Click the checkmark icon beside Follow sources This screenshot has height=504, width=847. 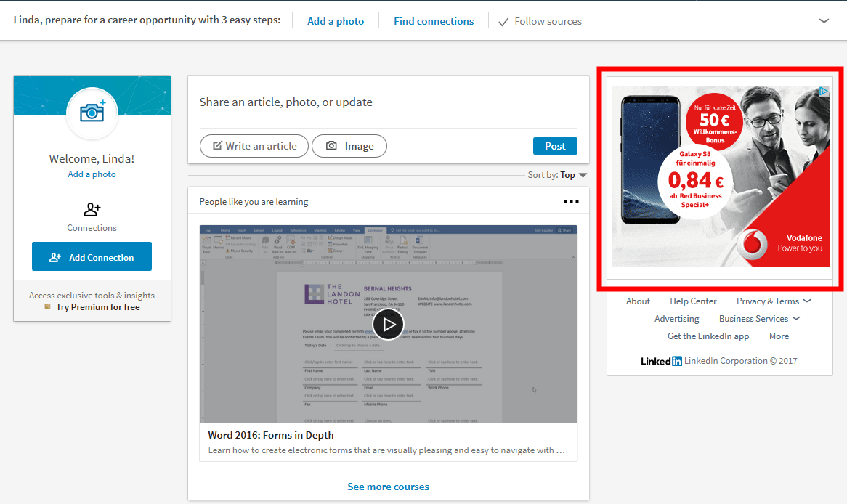(x=503, y=21)
